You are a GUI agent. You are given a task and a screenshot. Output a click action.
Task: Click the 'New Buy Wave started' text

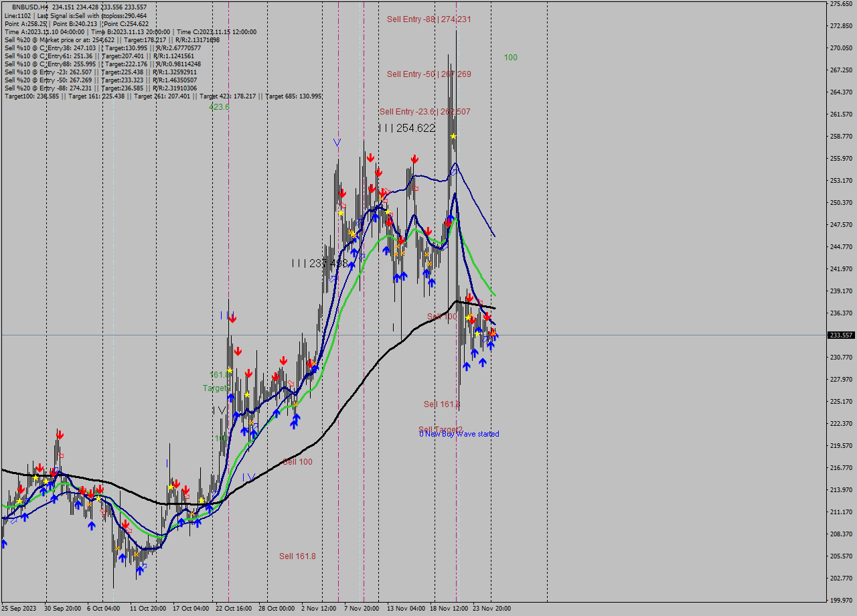459,434
